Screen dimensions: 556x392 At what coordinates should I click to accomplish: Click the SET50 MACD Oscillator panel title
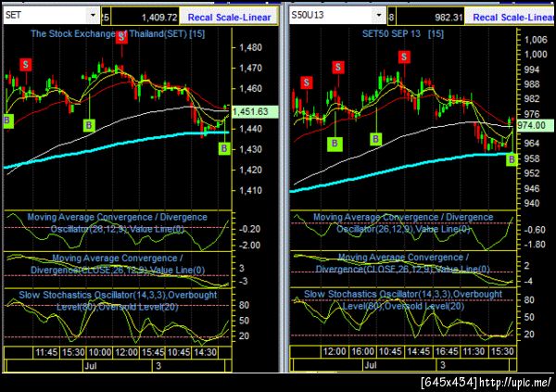click(x=403, y=223)
